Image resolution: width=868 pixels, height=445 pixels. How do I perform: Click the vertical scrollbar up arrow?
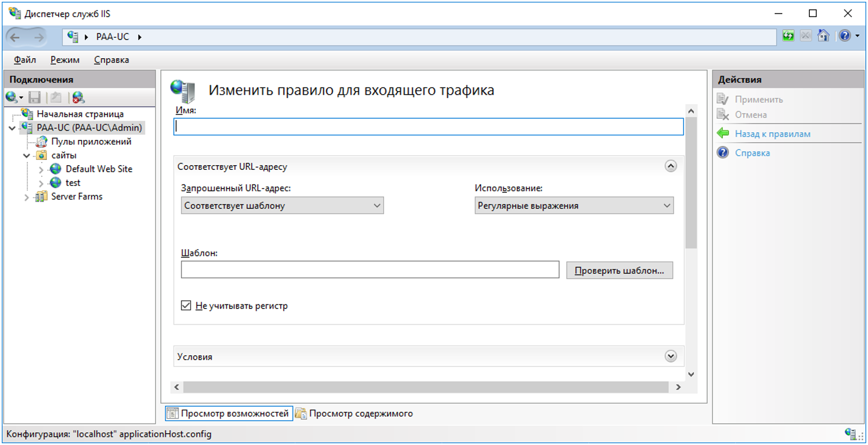(x=691, y=111)
